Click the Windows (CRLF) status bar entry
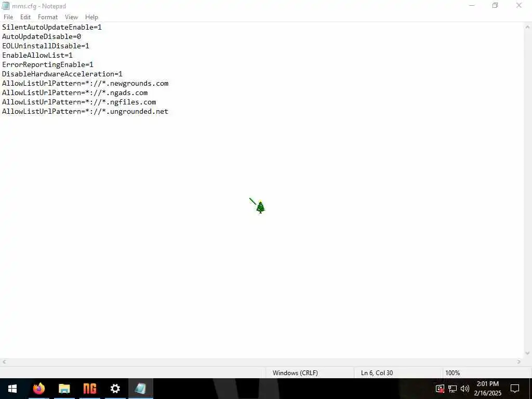The width and height of the screenshot is (532, 399). [295, 373]
